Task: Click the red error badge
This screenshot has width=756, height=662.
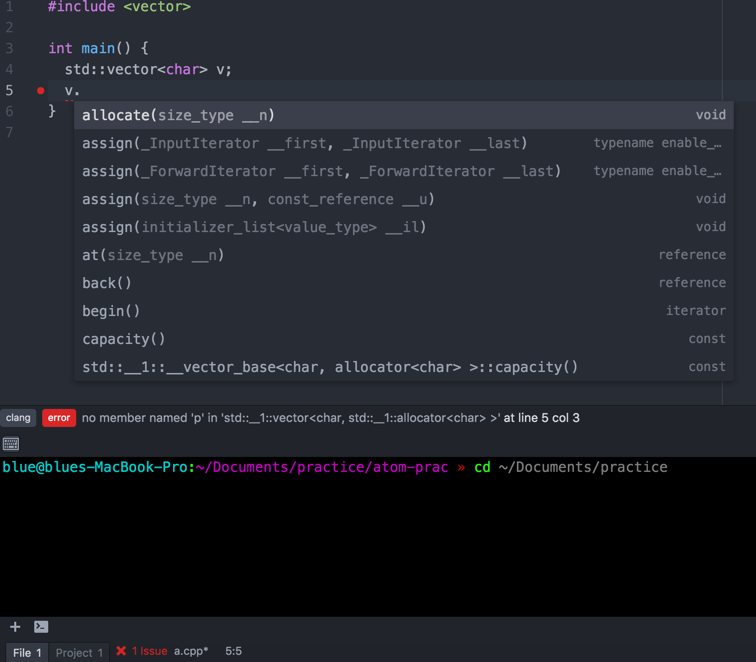Action: coord(58,418)
